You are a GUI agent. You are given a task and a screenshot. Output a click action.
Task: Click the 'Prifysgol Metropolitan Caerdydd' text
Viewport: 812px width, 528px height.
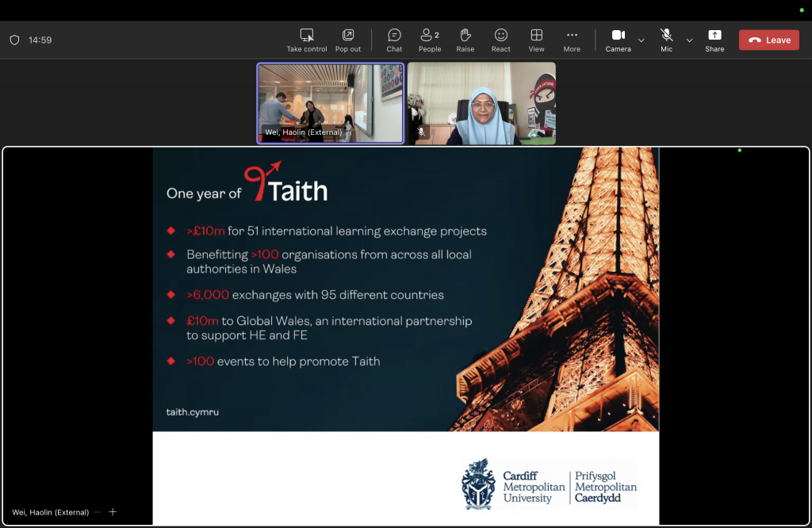click(x=605, y=487)
